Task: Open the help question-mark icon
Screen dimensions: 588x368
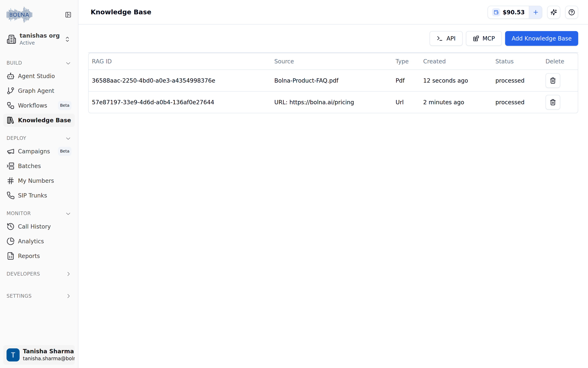Action: pos(571,12)
